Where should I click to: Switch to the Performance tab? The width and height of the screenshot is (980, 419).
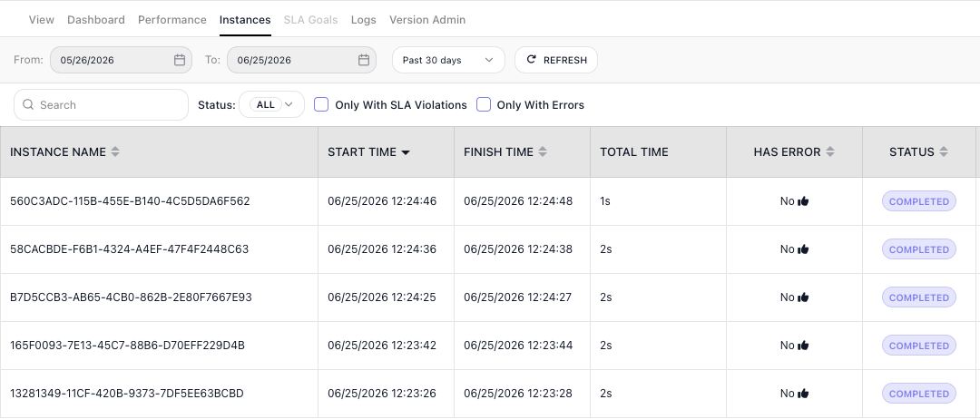171,20
